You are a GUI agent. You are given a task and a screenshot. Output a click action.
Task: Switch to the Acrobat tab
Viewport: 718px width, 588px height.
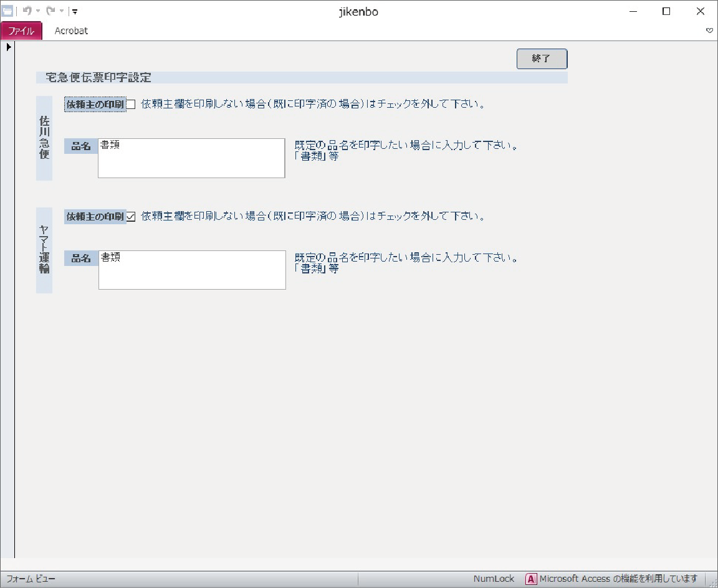click(x=71, y=31)
